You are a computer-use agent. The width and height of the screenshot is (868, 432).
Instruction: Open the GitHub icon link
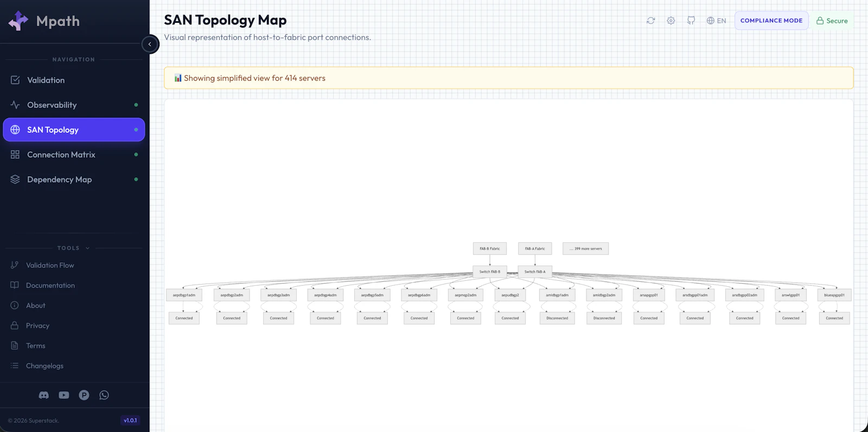point(691,21)
